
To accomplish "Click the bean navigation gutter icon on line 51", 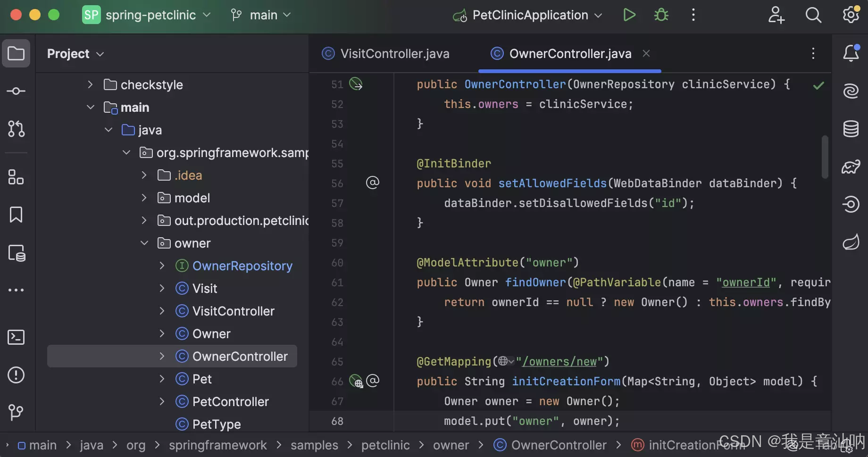I will pos(356,84).
